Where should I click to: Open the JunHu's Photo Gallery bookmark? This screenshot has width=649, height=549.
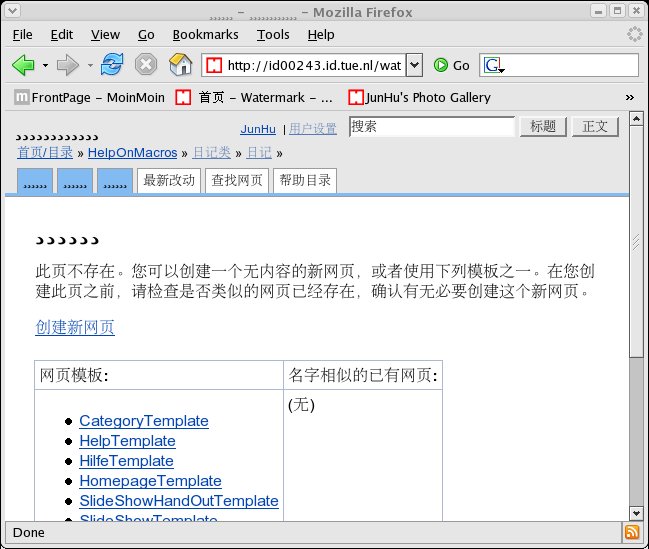419,97
